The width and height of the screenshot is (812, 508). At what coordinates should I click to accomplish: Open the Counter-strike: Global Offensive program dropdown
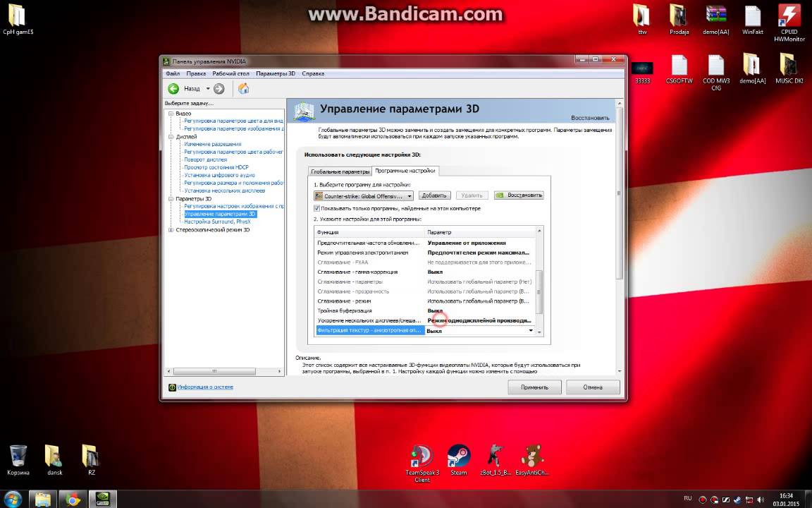point(364,196)
